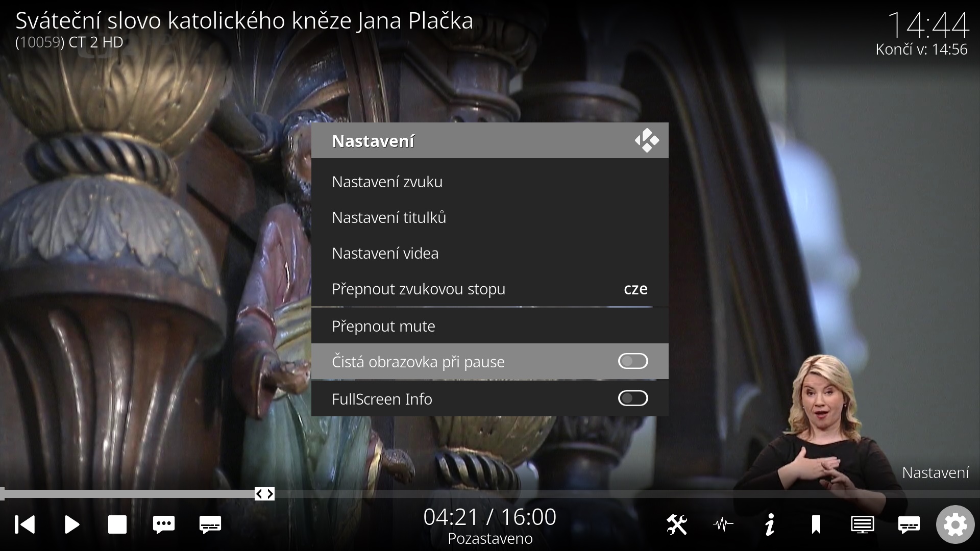
Task: Open Nastavení titulků subtitle settings
Action: (489, 217)
